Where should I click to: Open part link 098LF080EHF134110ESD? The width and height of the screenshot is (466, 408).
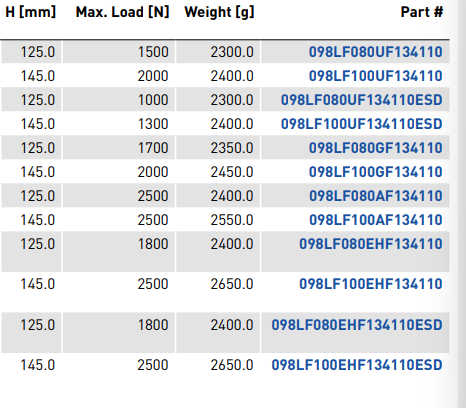point(357,325)
